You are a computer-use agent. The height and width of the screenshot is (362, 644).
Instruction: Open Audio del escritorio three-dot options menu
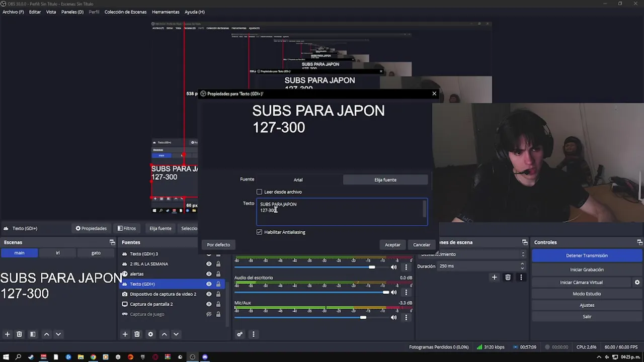coord(406,292)
